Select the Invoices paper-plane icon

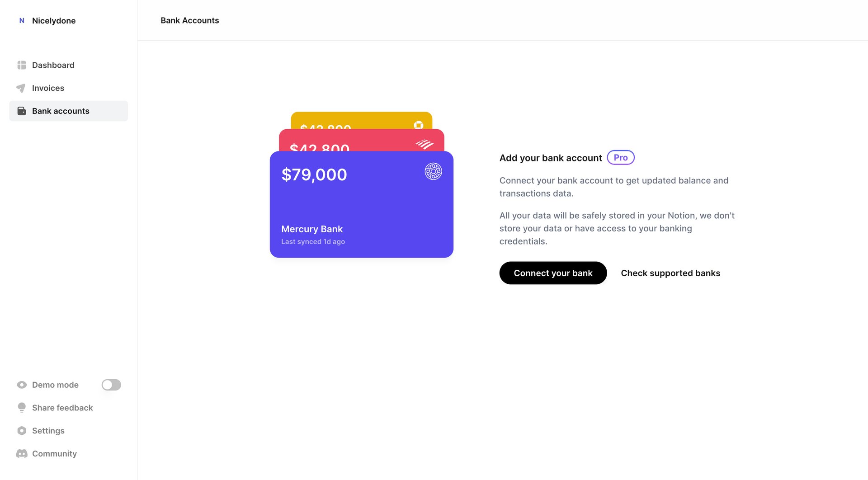21,88
